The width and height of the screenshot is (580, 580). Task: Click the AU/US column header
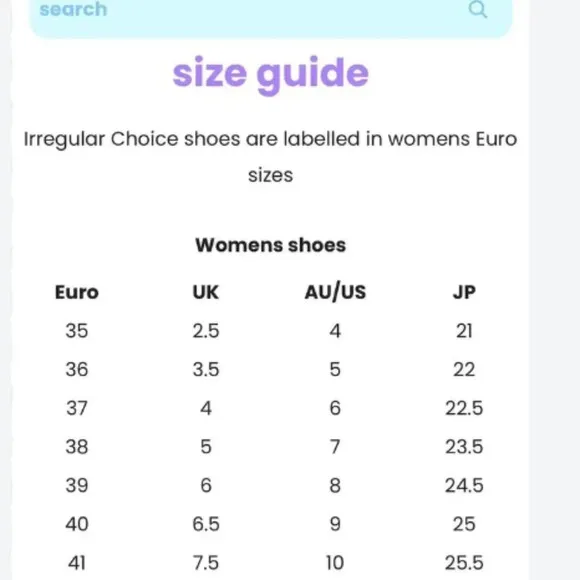click(335, 292)
